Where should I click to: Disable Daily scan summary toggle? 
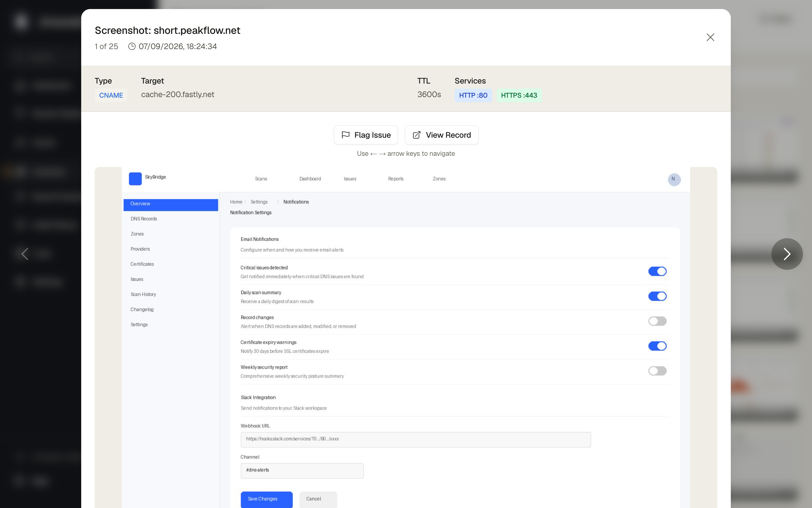point(657,296)
